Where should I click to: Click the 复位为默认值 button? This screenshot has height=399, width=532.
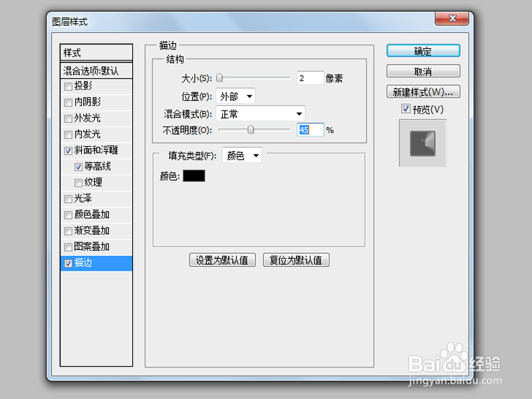tap(296, 260)
